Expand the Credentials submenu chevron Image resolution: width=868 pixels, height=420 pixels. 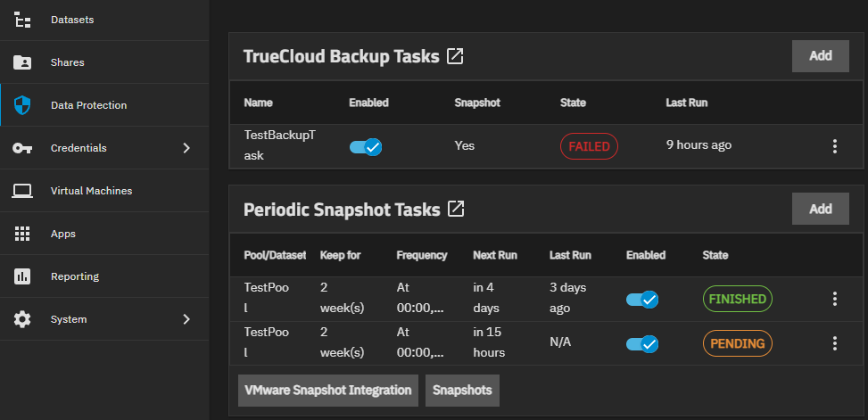click(186, 148)
